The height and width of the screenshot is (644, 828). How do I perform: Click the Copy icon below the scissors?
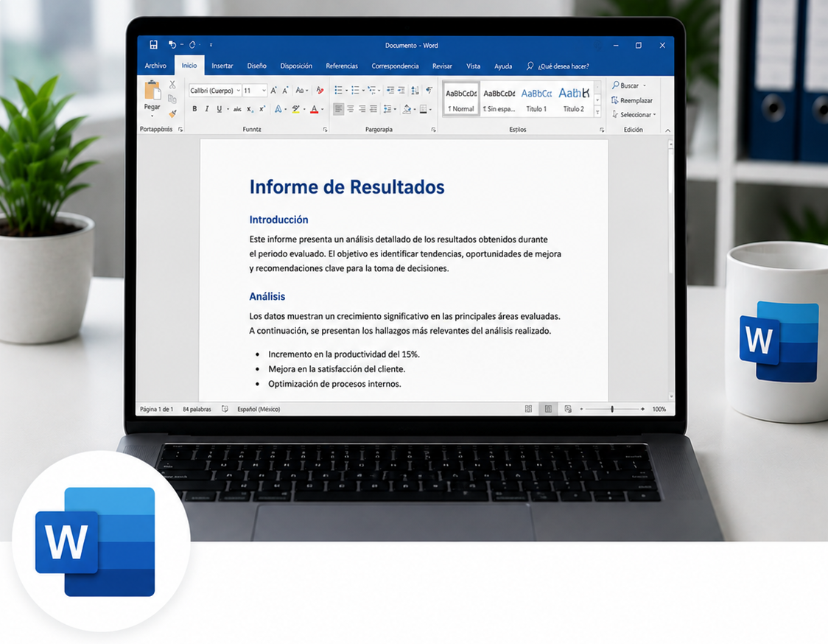(172, 99)
